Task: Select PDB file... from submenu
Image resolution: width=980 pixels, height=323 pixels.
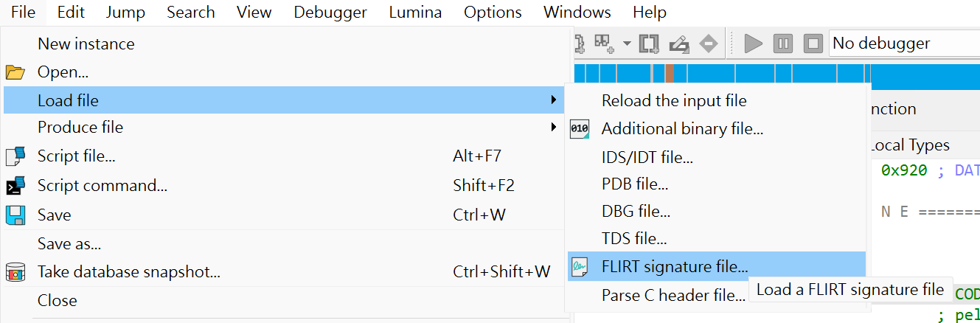Action: pos(635,184)
